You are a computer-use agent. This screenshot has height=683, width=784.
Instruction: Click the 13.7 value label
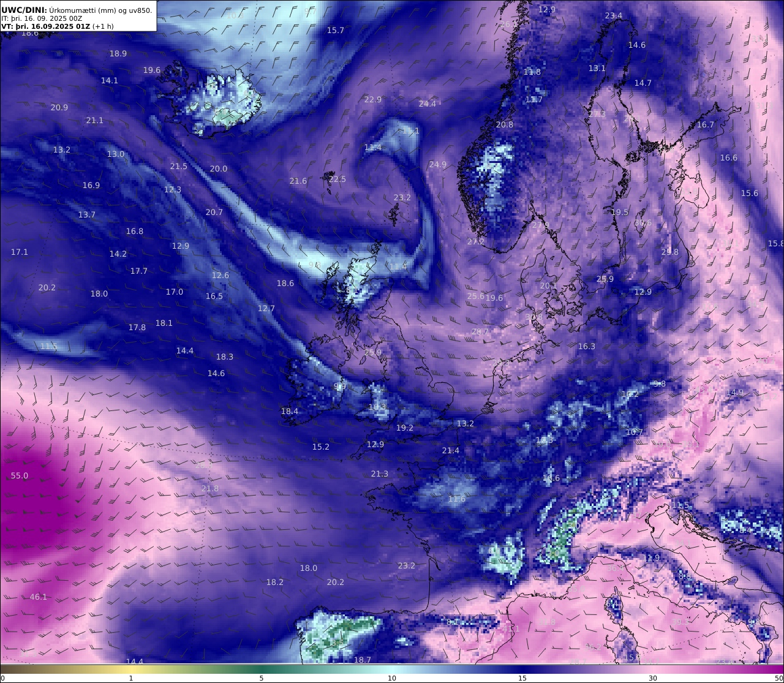point(87,214)
